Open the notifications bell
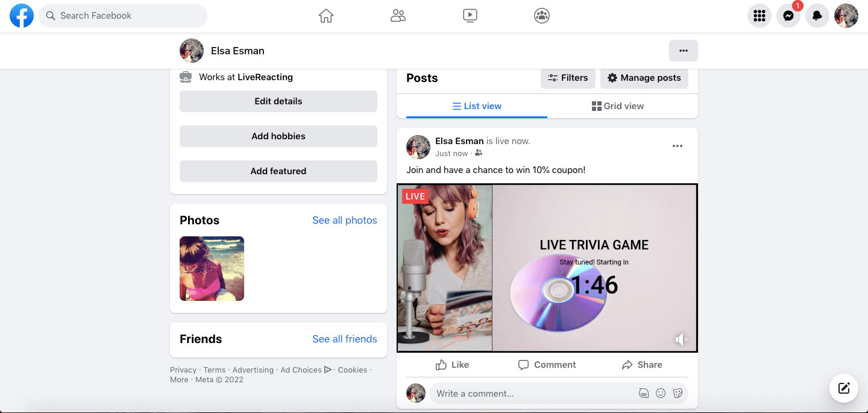Screen dimensions: 868x413 [x=817, y=16]
